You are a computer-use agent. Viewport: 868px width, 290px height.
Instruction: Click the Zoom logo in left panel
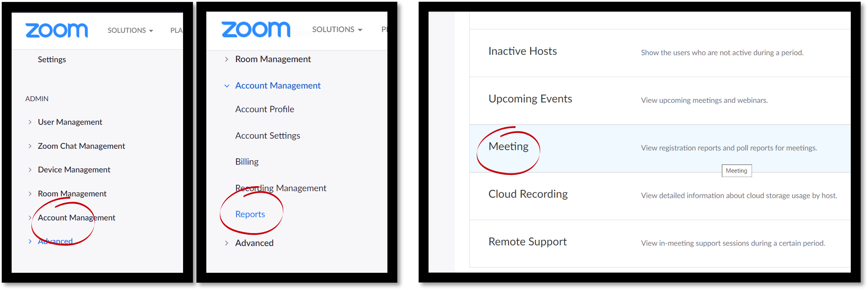[57, 30]
